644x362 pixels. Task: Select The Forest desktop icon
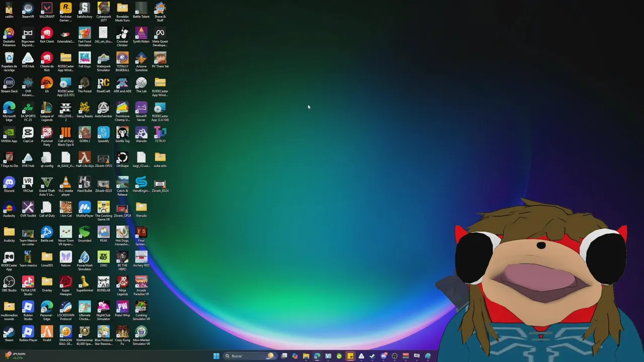point(85,85)
